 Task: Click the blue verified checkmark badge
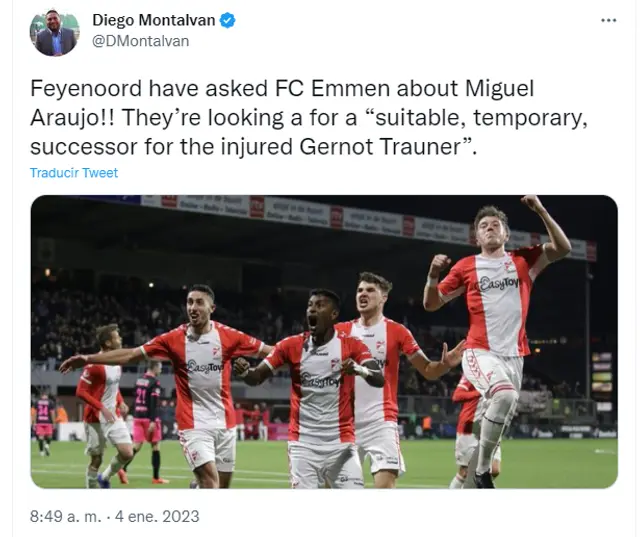[x=227, y=20]
